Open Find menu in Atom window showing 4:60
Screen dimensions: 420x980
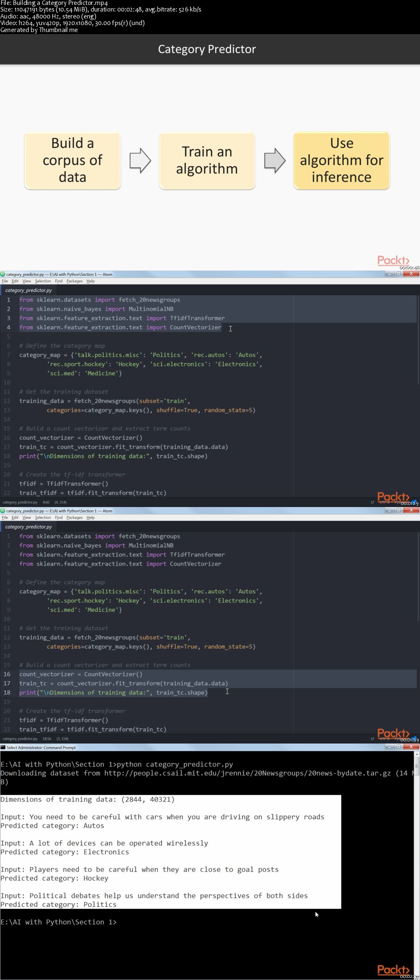coord(59,281)
